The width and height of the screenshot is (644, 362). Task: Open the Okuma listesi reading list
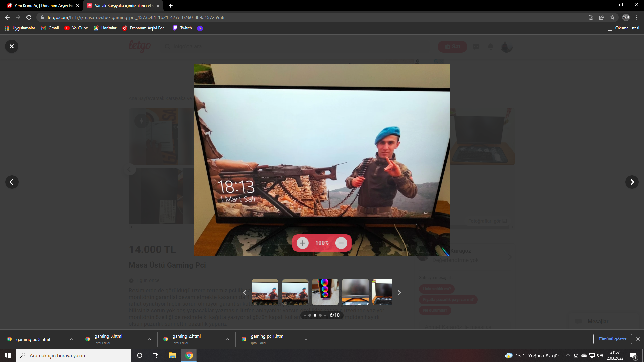(624, 28)
